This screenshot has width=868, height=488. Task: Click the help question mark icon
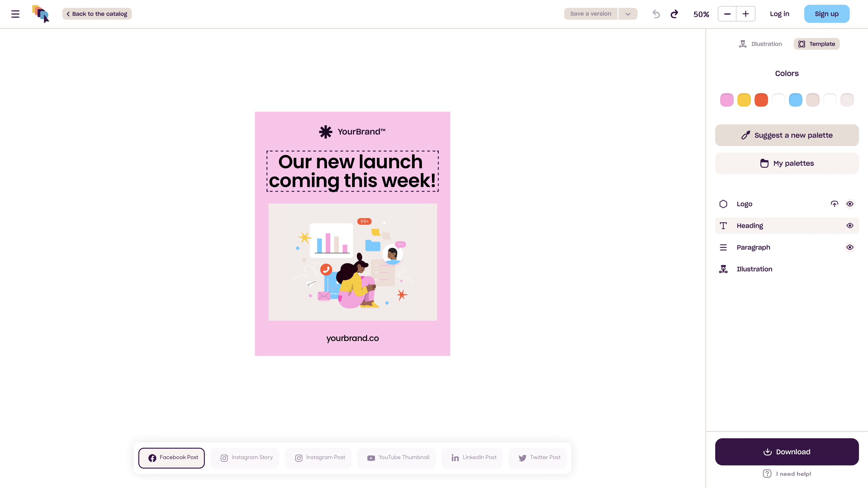(767, 474)
